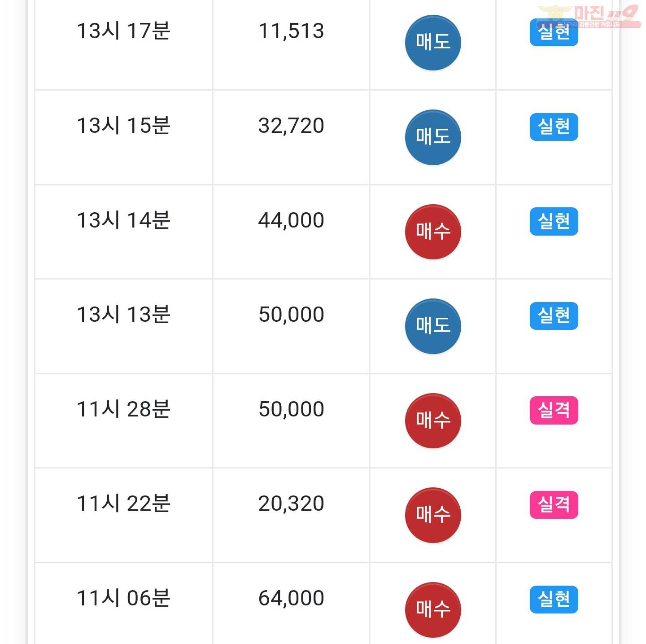Click the 마진 watermark logo
646x644 pixels.
(589, 17)
